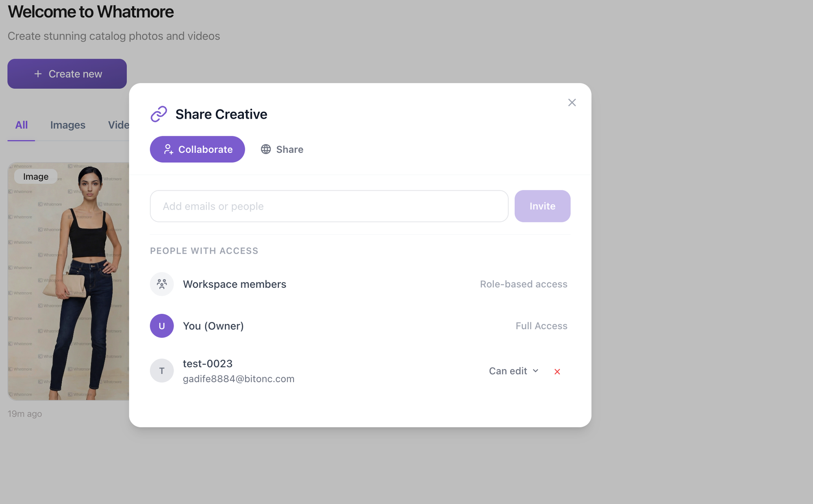Open the Can edit permission dropdown
Image resolution: width=813 pixels, height=504 pixels.
click(508, 371)
